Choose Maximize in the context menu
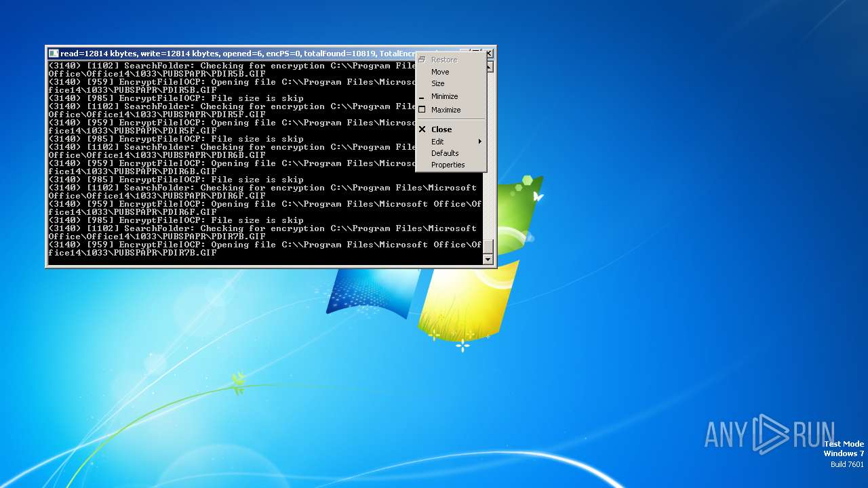 point(451,110)
